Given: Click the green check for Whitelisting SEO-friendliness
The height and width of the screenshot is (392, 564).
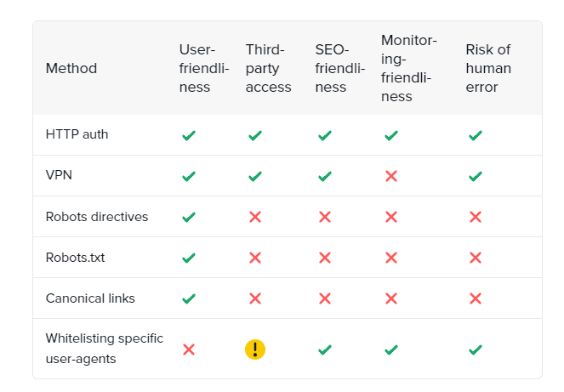Looking at the screenshot, I should click(x=324, y=349).
